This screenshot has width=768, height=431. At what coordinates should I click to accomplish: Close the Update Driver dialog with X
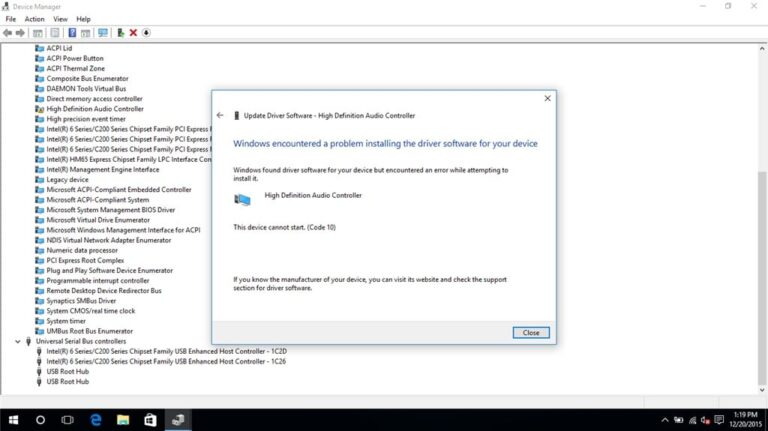pyautogui.click(x=548, y=98)
